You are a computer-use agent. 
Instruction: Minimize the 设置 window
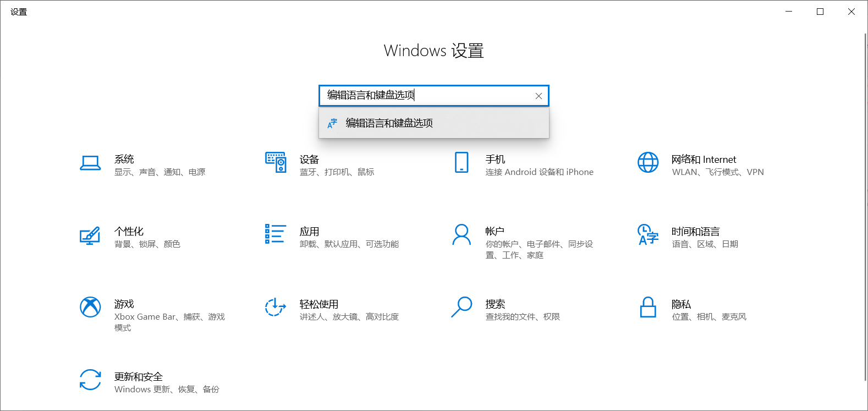(789, 12)
